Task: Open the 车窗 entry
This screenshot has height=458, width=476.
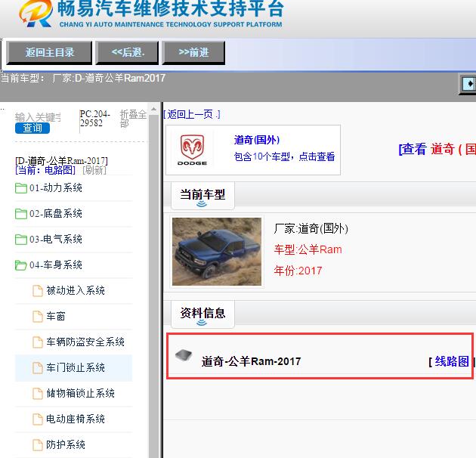Action: [56, 316]
